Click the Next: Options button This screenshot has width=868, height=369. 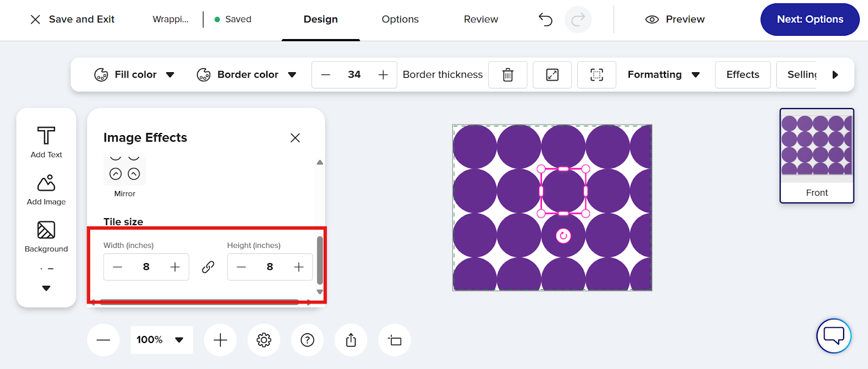pos(809,20)
